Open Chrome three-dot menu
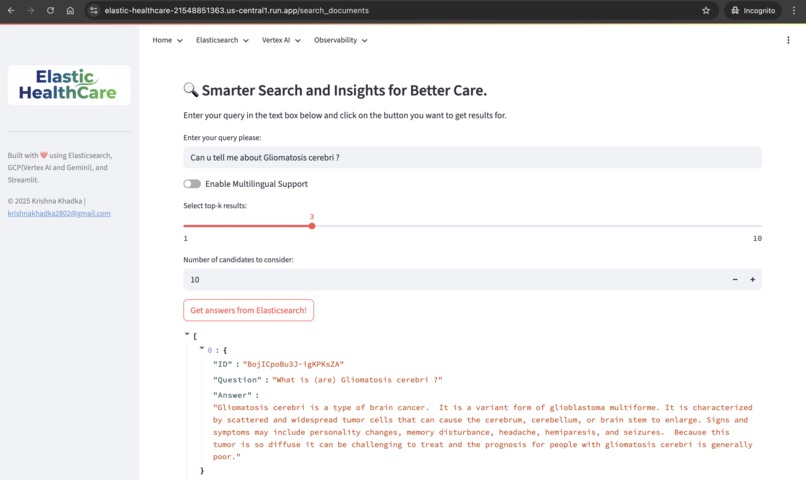Viewport: 806px width, 480px height. [x=794, y=10]
